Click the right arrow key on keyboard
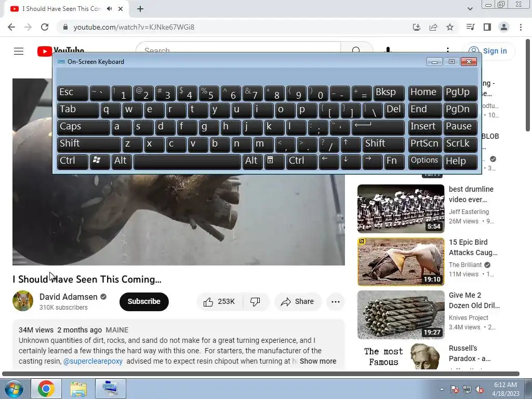 coord(372,161)
